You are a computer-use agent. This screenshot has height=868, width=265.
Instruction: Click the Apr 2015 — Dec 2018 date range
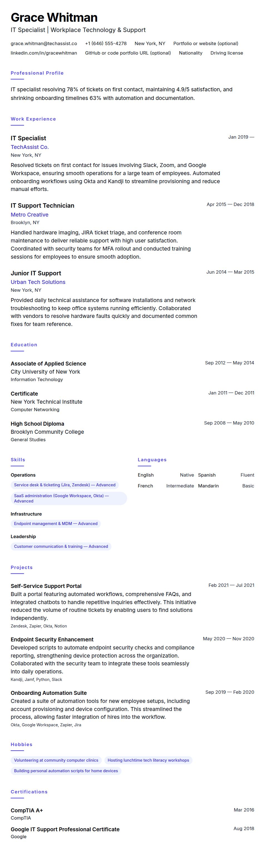point(230,205)
